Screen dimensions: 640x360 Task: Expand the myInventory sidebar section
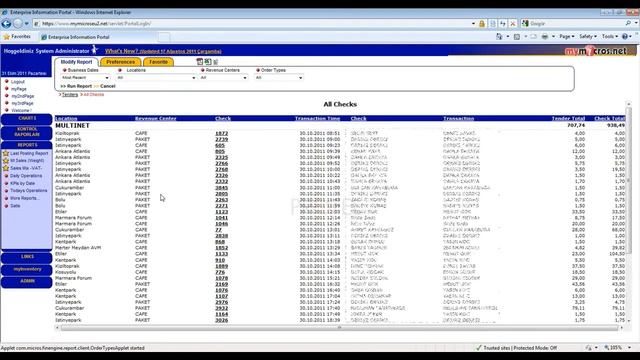(27, 269)
